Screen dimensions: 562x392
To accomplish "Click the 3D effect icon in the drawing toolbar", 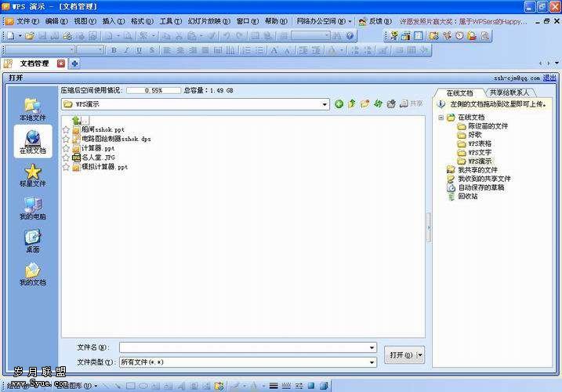I will pyautogui.click(x=324, y=386).
